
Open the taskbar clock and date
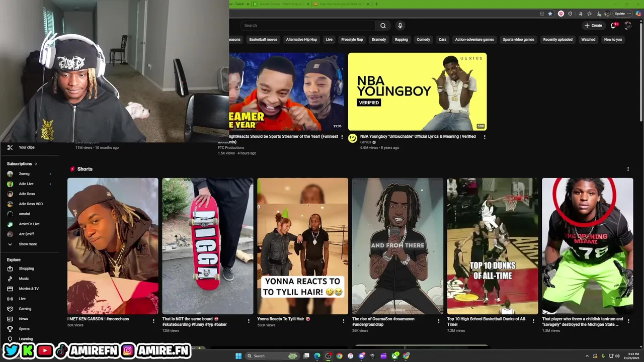(630, 356)
